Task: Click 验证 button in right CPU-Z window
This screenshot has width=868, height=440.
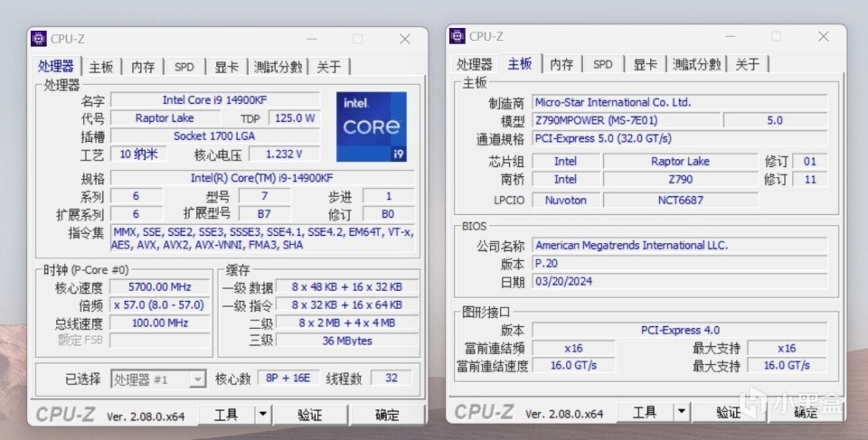Action: click(x=729, y=412)
